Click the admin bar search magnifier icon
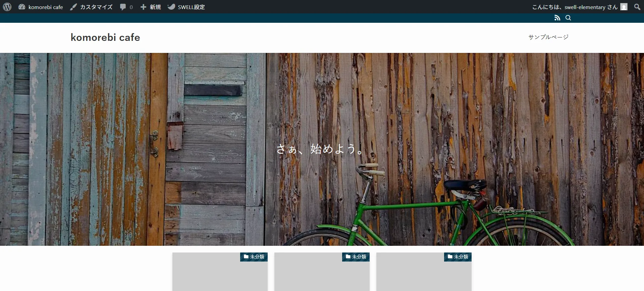The image size is (644, 291). (x=637, y=7)
